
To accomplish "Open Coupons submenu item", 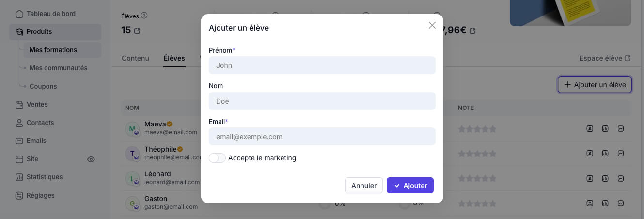I will [43, 86].
